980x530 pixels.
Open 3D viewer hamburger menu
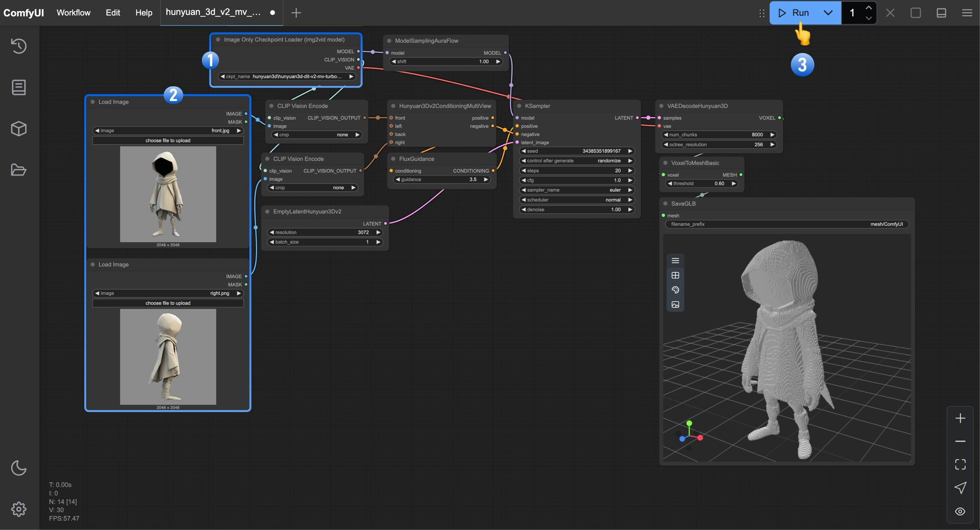pos(675,261)
